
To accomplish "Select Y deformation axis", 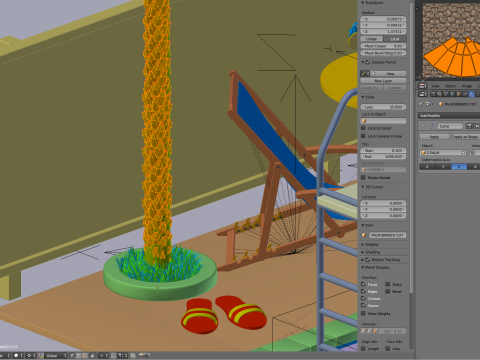I will (x=443, y=166).
